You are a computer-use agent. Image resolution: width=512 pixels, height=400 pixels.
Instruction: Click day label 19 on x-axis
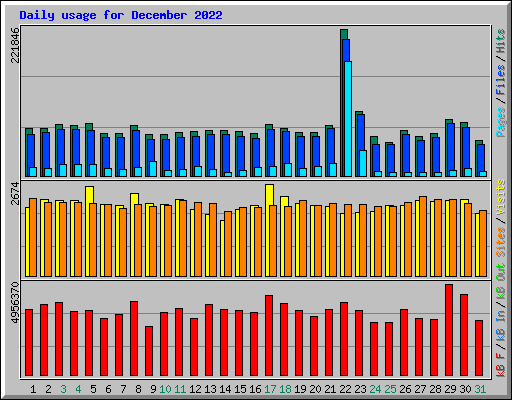300,389
